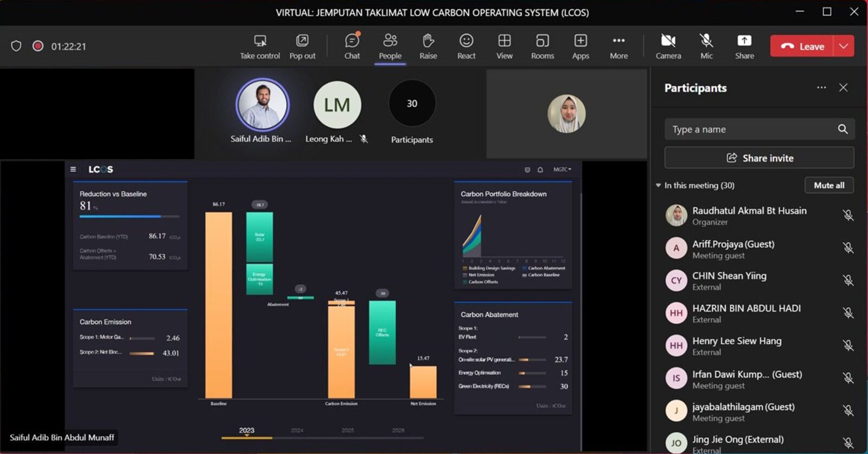The image size is (868, 454).
Task: Unmute the Mic
Action: click(706, 47)
